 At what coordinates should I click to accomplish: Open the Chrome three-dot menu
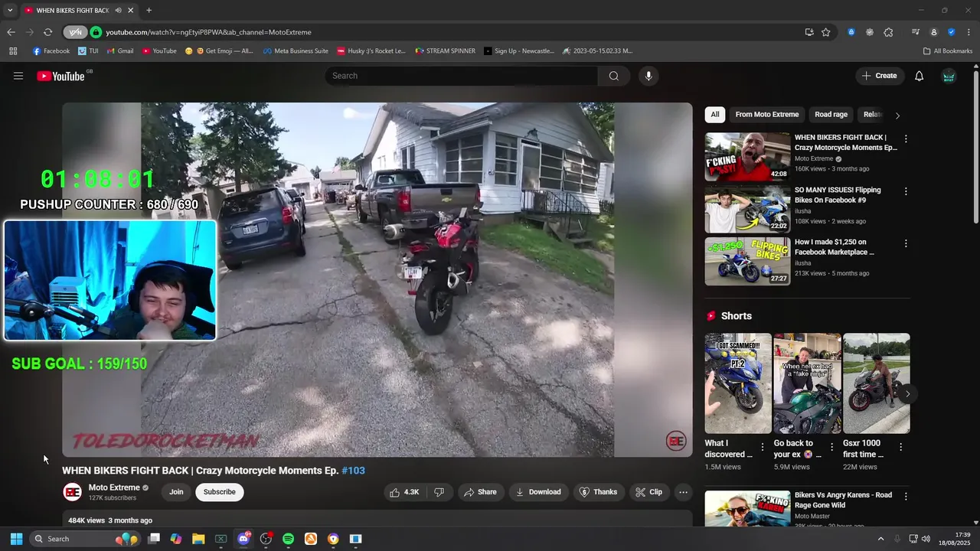pos(969,32)
